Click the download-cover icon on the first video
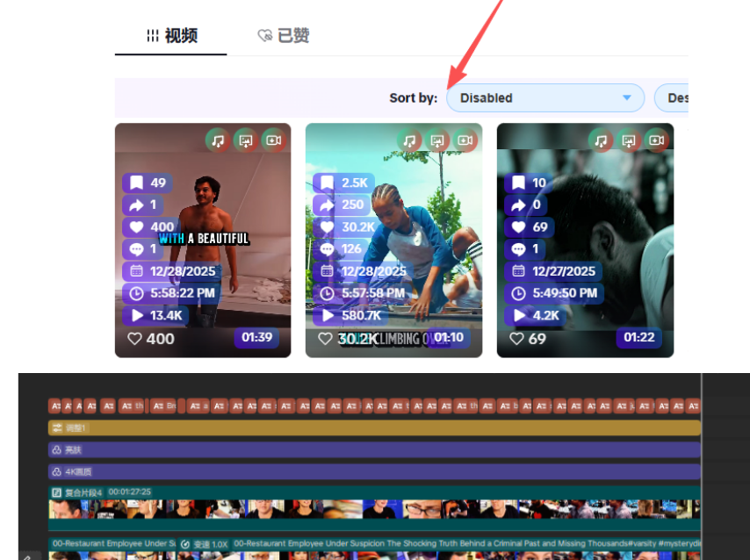The height and width of the screenshot is (560, 750). 246,140
